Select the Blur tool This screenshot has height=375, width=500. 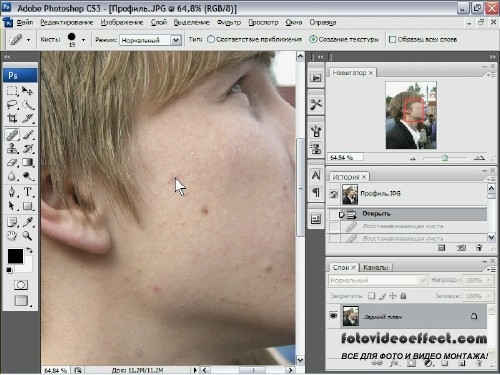[12, 176]
